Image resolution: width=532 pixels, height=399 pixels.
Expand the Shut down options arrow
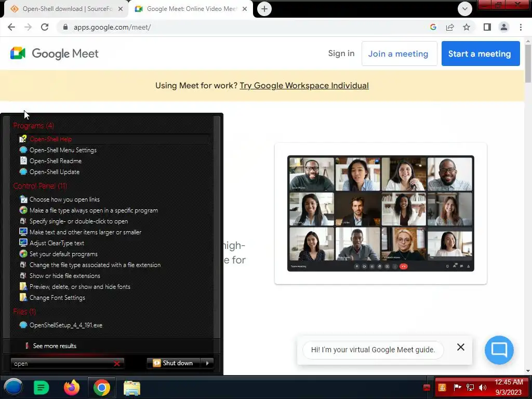tap(207, 363)
